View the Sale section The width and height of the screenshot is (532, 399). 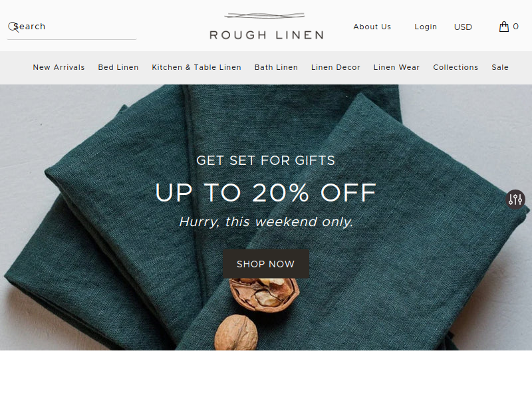tap(500, 67)
